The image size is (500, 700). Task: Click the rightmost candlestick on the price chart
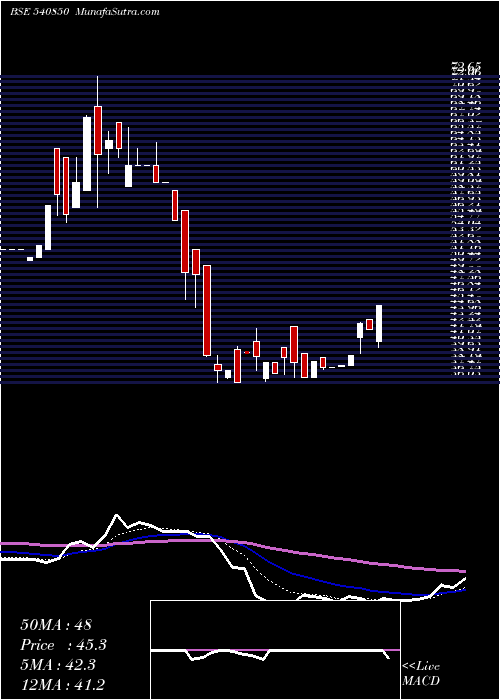[x=379, y=326]
